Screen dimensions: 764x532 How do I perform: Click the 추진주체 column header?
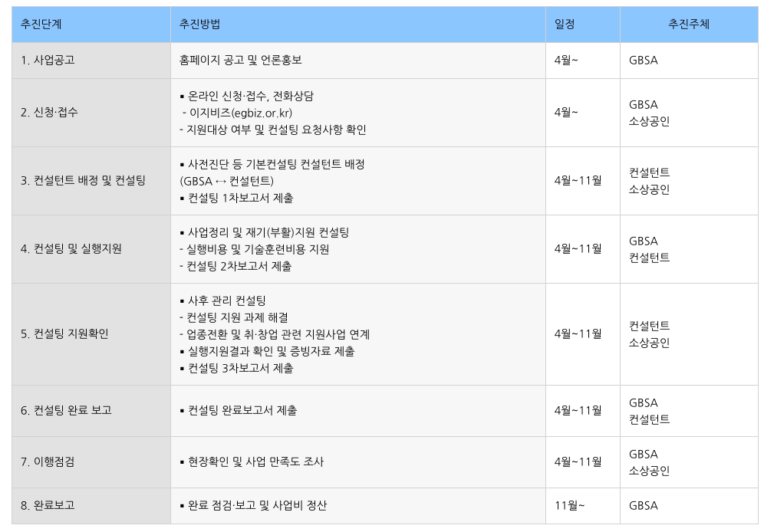pyautogui.click(x=689, y=25)
